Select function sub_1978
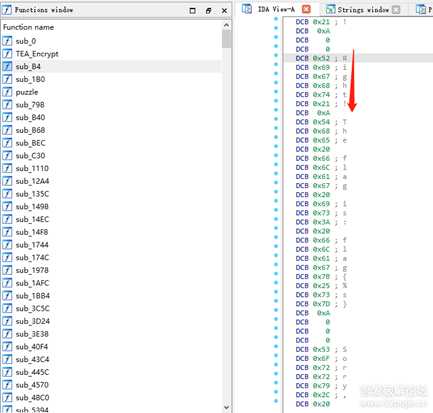Image resolution: width=433 pixels, height=413 pixels. coord(32,270)
